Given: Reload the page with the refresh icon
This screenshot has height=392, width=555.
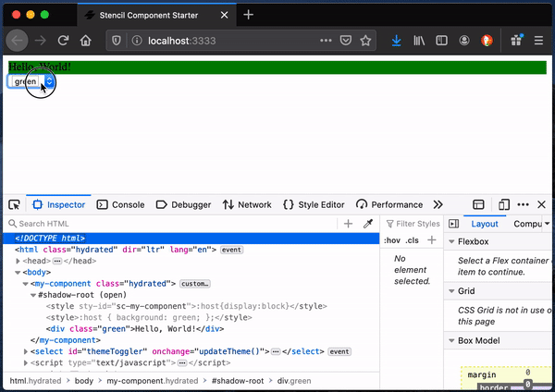Looking at the screenshot, I should click(x=63, y=41).
